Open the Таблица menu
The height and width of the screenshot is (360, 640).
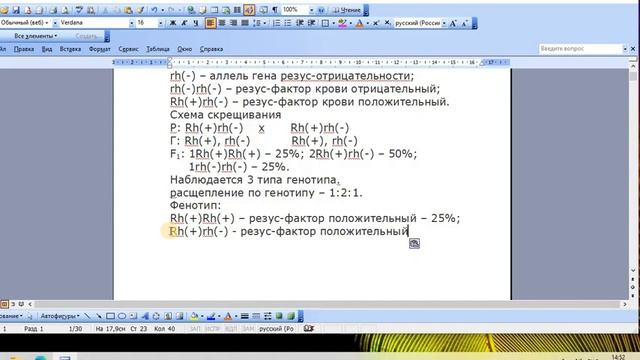click(x=158, y=49)
